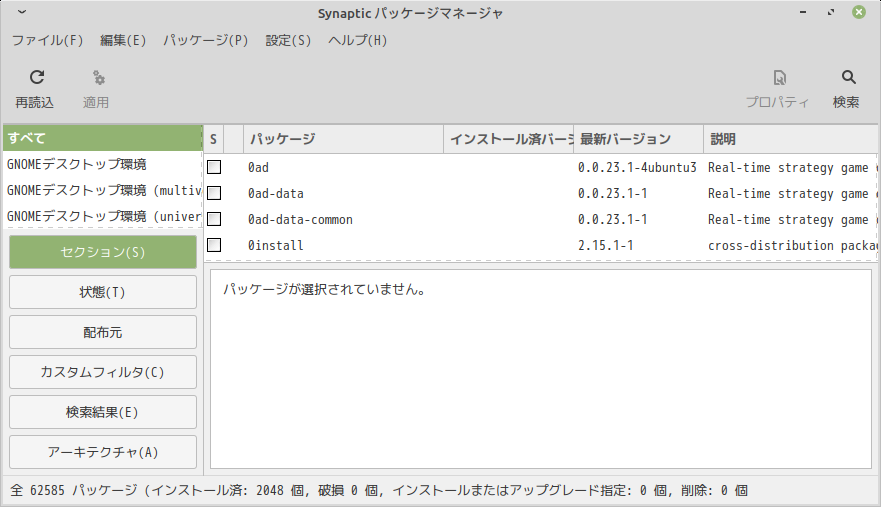Viewport: 881px width, 507px height.
Task: Sort by パッケージ column header
Action: 343,139
